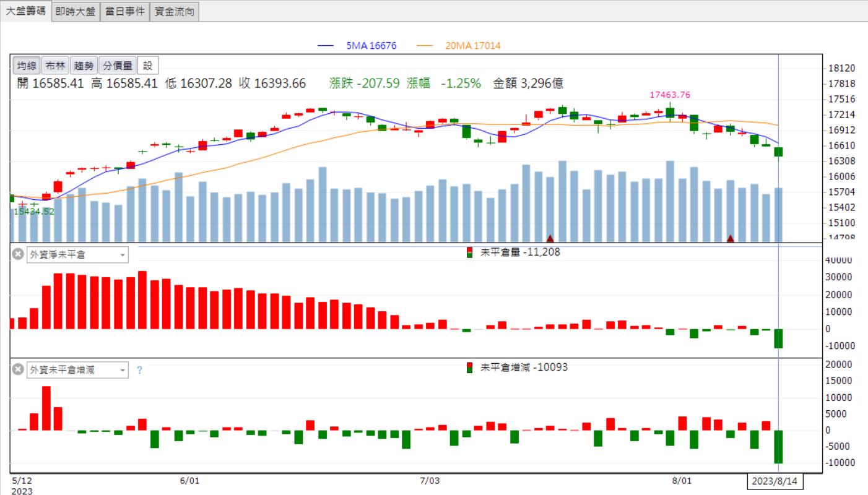Viewport: 868px width, 495px height.
Task: Click the 分價量 button
Action: [x=117, y=66]
